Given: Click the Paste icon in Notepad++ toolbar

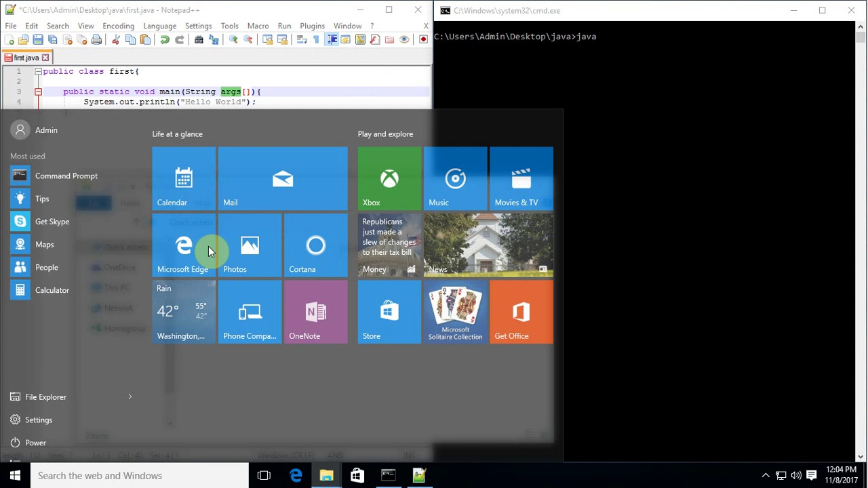Looking at the screenshot, I should (x=145, y=40).
